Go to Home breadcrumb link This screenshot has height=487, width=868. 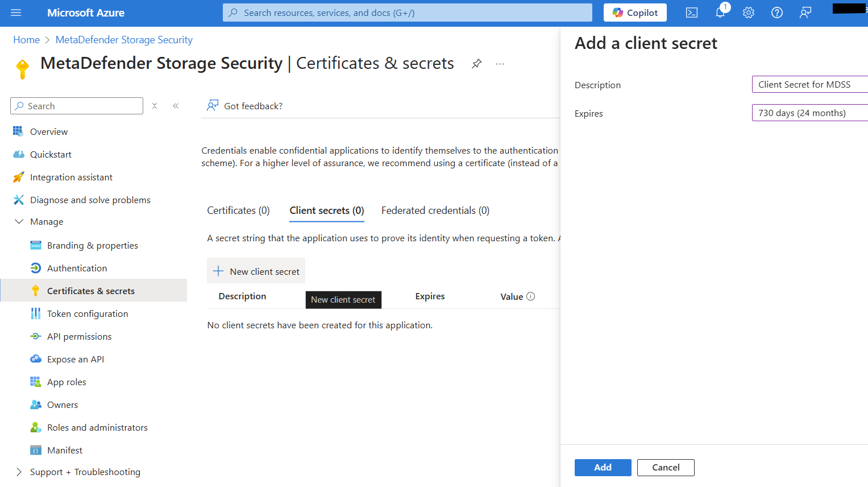coord(27,40)
